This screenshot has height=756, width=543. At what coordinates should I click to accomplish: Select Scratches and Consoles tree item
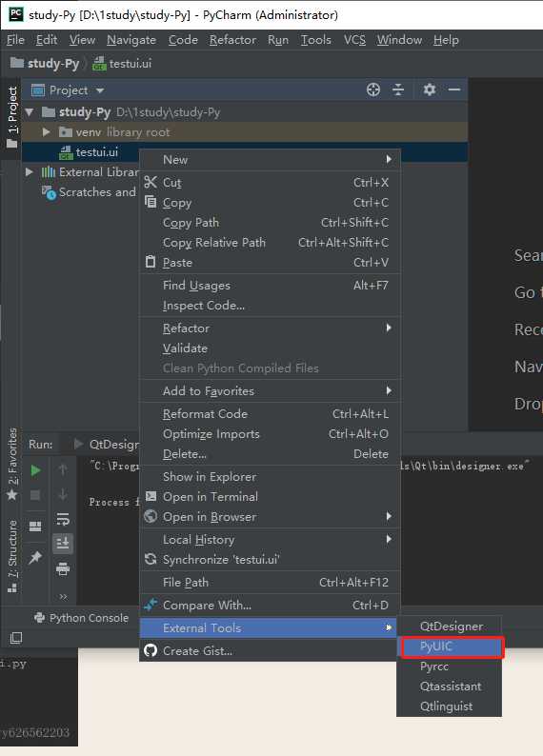coord(90,192)
